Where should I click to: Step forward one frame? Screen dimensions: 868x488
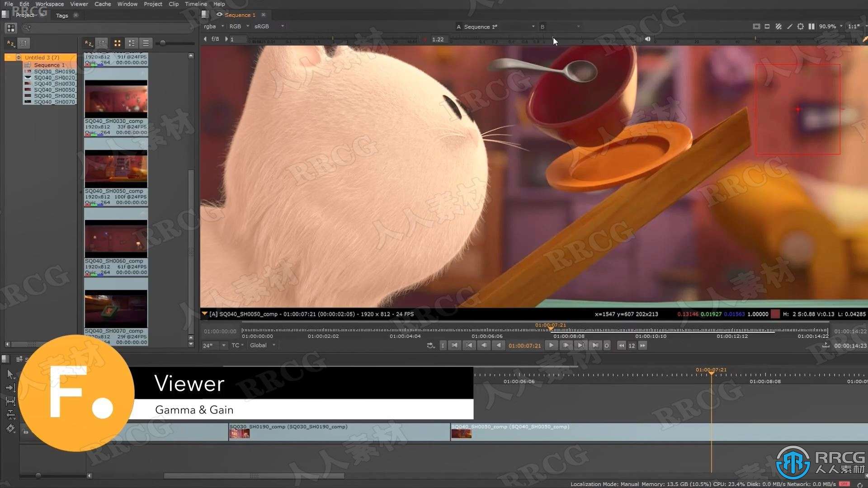point(566,346)
